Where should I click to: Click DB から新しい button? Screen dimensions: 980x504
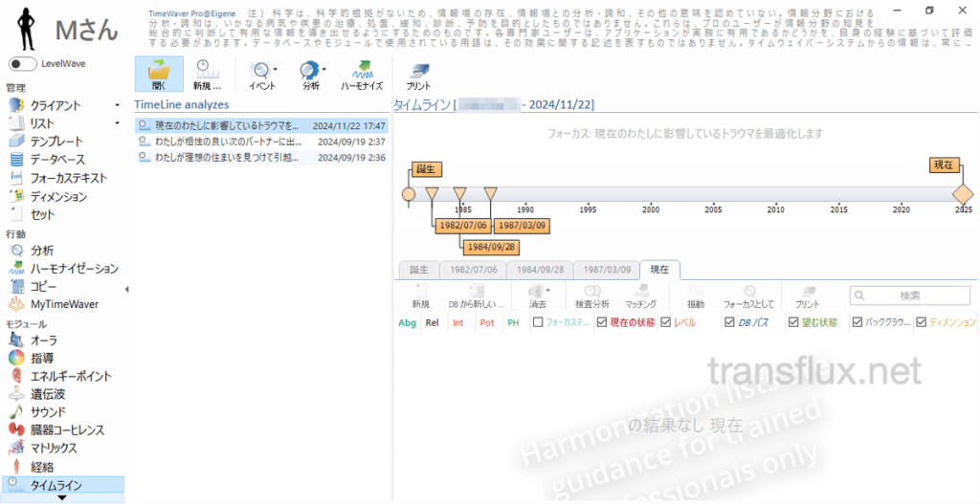(477, 296)
